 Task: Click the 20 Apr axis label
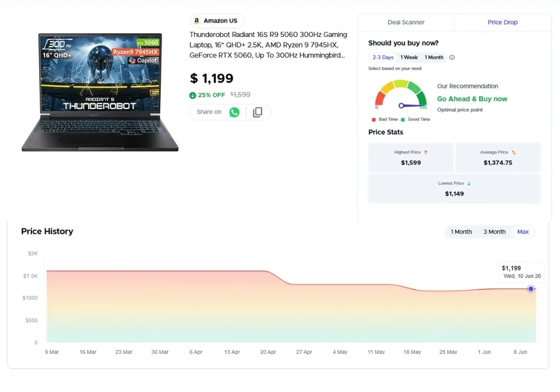tap(268, 352)
